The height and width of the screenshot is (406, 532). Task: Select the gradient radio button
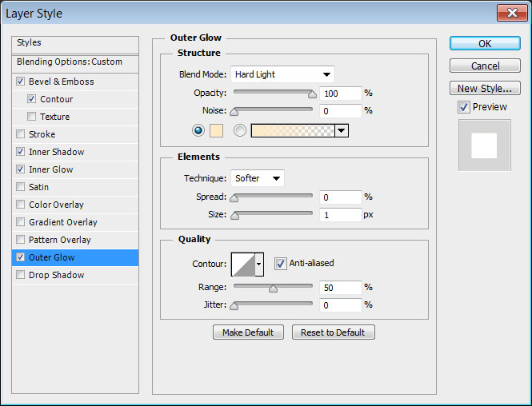tap(239, 131)
